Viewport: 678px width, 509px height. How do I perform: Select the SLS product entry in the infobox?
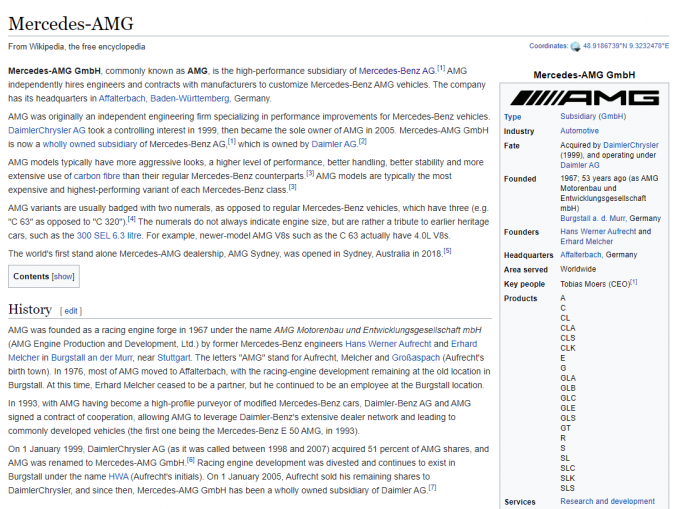[567, 488]
